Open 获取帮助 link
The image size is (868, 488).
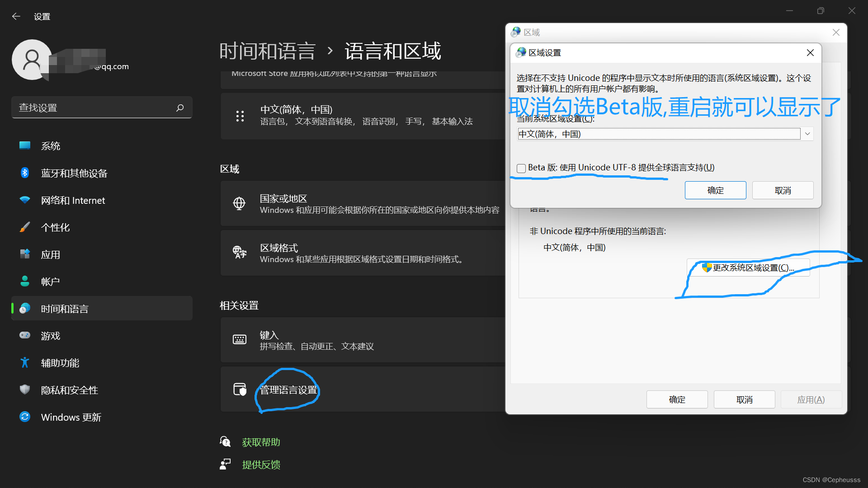[x=261, y=442]
